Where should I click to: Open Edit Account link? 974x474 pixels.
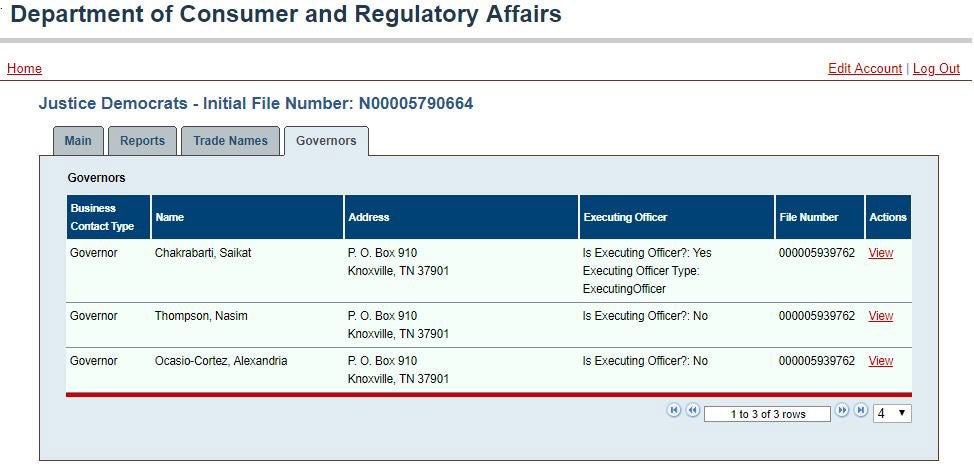865,68
